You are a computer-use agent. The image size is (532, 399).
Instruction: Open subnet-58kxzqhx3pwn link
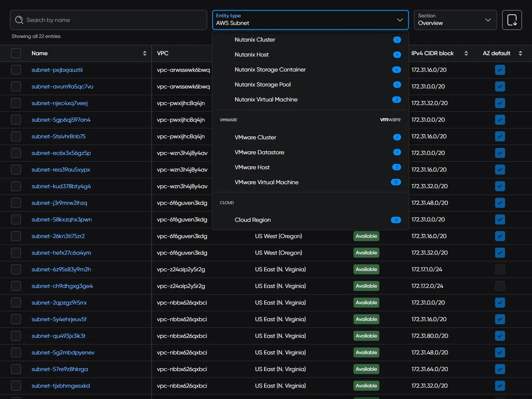[x=62, y=219]
